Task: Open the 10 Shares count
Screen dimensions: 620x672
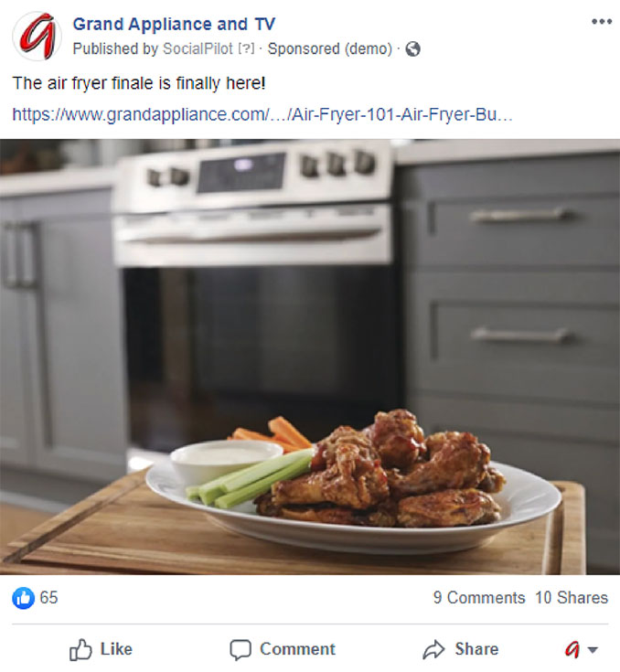Action: pos(572,598)
